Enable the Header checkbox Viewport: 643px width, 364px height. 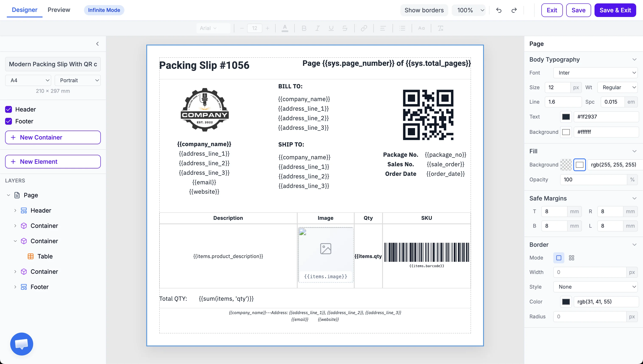8,109
